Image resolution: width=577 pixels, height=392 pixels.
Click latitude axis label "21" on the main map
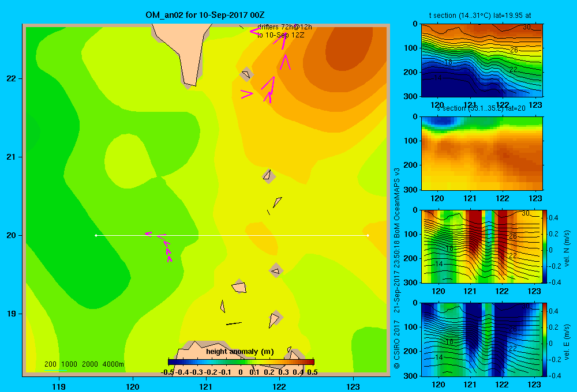tap(12, 157)
